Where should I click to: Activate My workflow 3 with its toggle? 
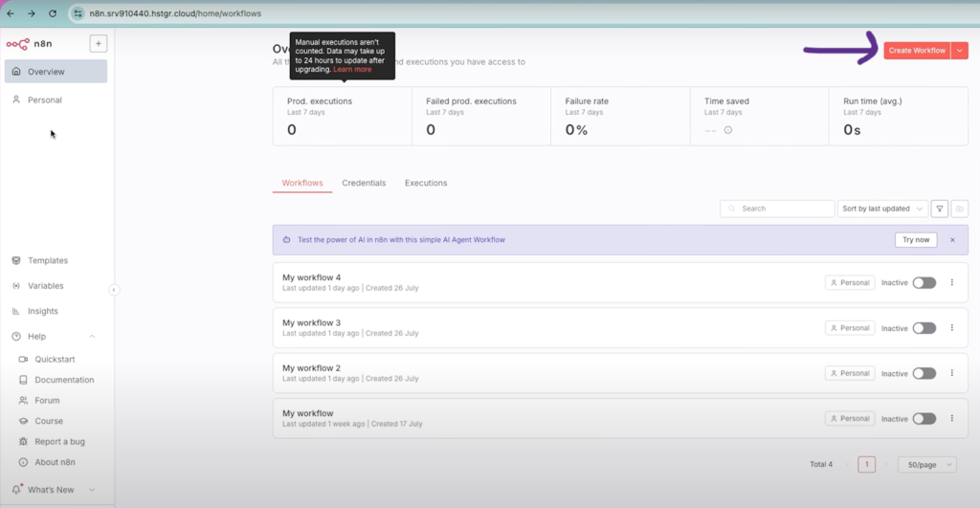pyautogui.click(x=924, y=328)
